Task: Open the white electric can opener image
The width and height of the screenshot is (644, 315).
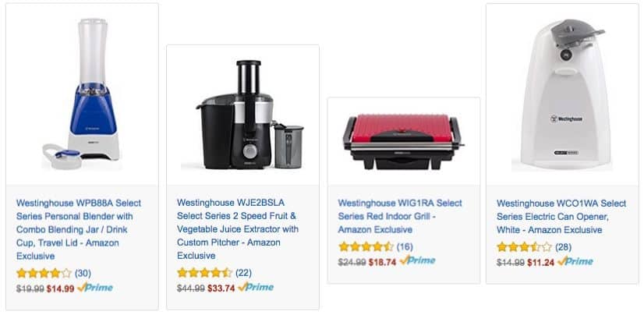Action: click(x=562, y=94)
